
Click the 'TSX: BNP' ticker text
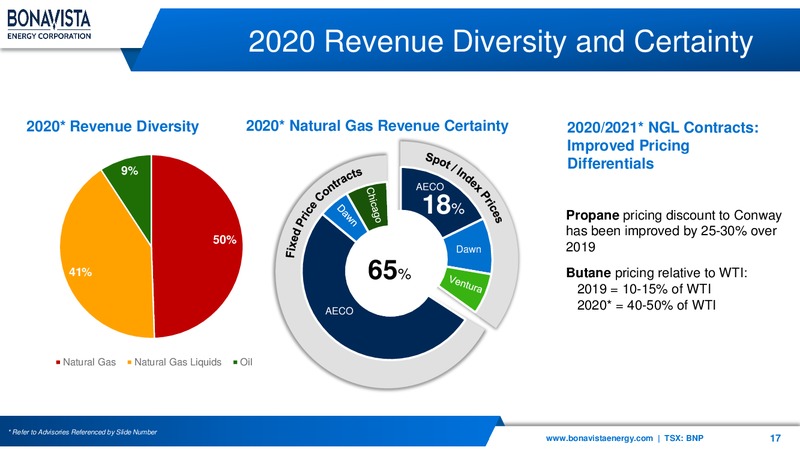[684, 438]
